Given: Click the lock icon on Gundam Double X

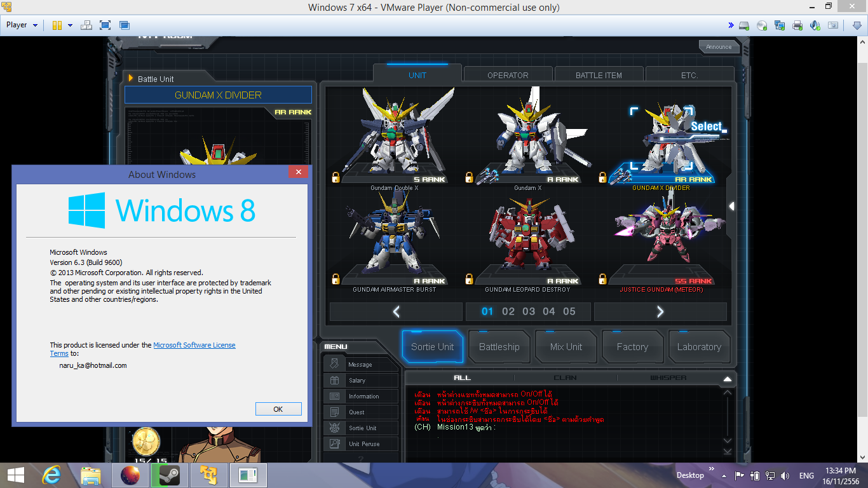Looking at the screenshot, I should pos(336,177).
